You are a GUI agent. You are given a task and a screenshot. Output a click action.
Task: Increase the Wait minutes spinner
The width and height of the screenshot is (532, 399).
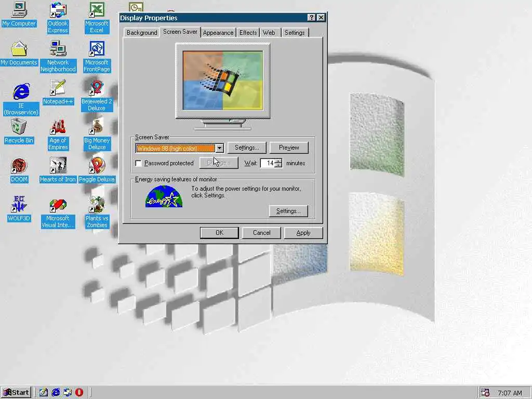click(x=278, y=161)
